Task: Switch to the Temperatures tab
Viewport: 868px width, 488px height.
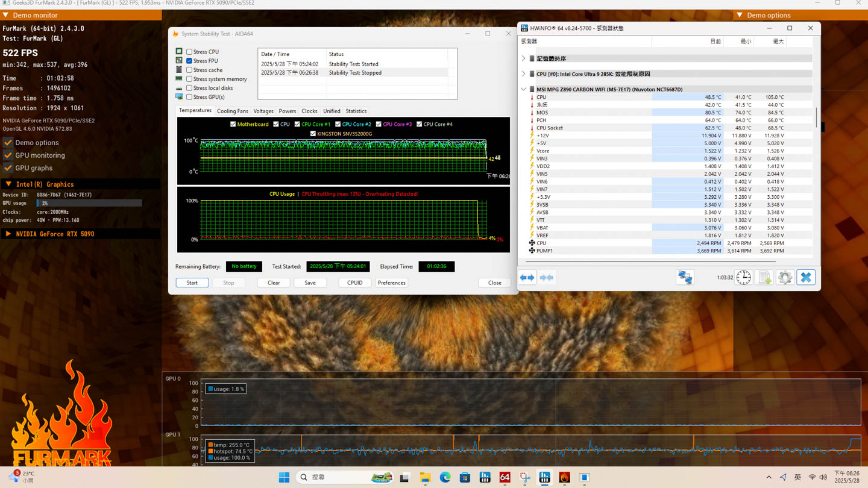Action: [x=195, y=111]
